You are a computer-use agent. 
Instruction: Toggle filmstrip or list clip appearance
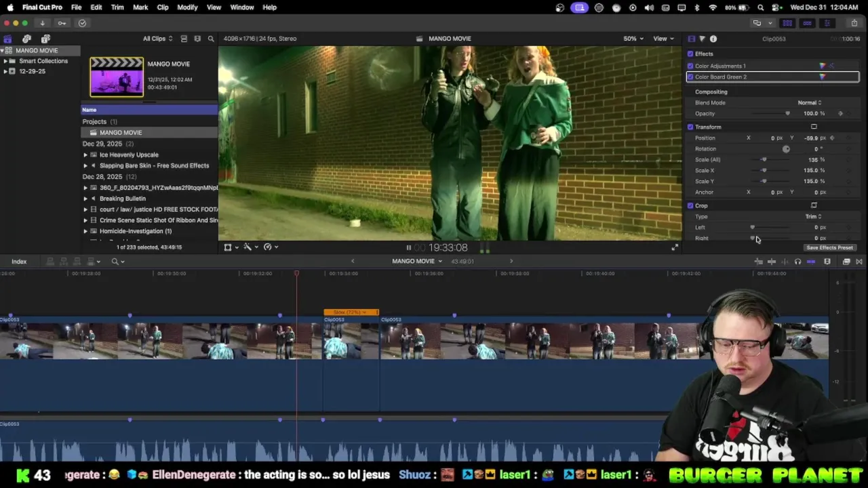pos(184,39)
